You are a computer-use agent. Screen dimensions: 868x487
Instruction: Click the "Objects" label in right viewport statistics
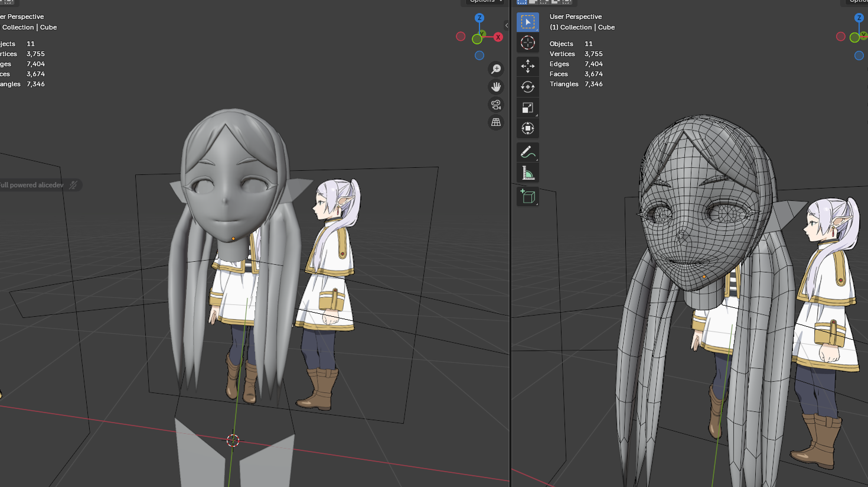(562, 44)
